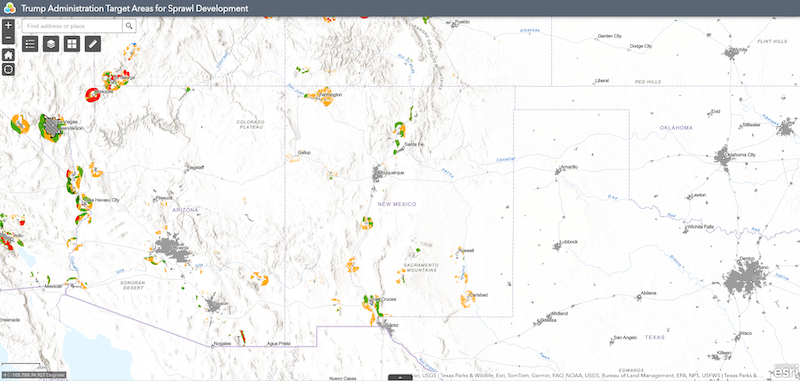Viewport: 800px width, 381px height.
Task: Click the Las Vegas sprawl area
Action: [x=52, y=128]
